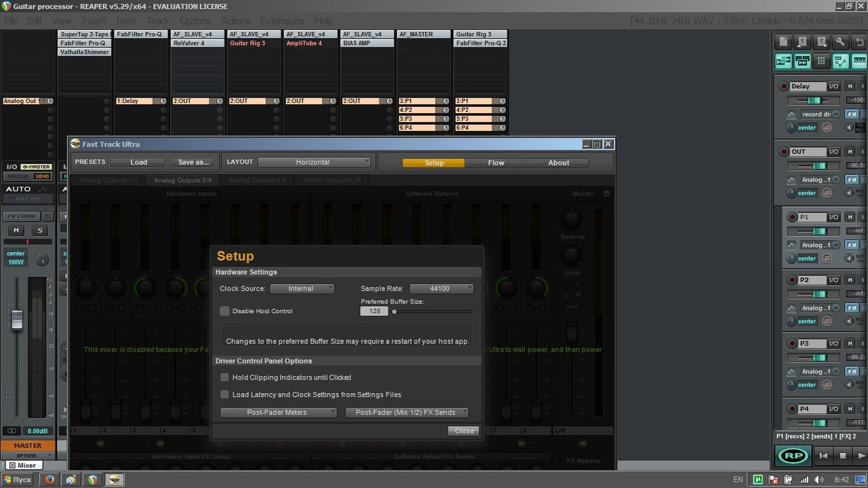Screen dimensions: 868x488
Task: Open FX window for the Delay track
Action: point(852,114)
